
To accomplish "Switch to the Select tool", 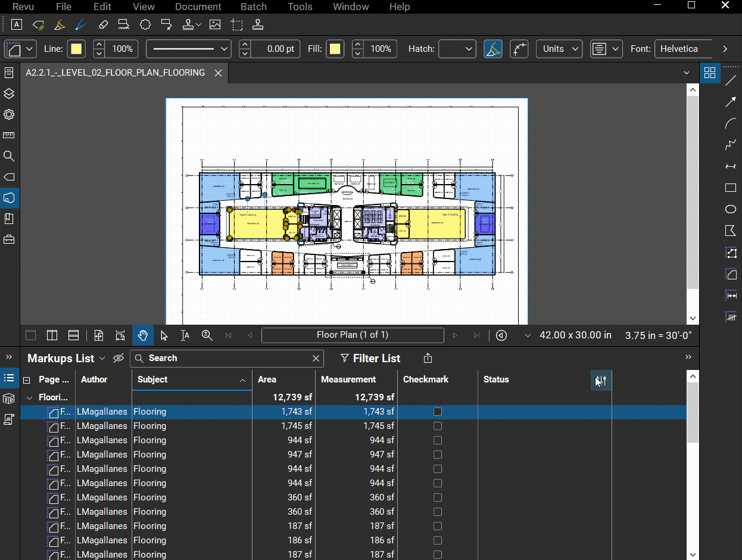I will click(x=164, y=335).
